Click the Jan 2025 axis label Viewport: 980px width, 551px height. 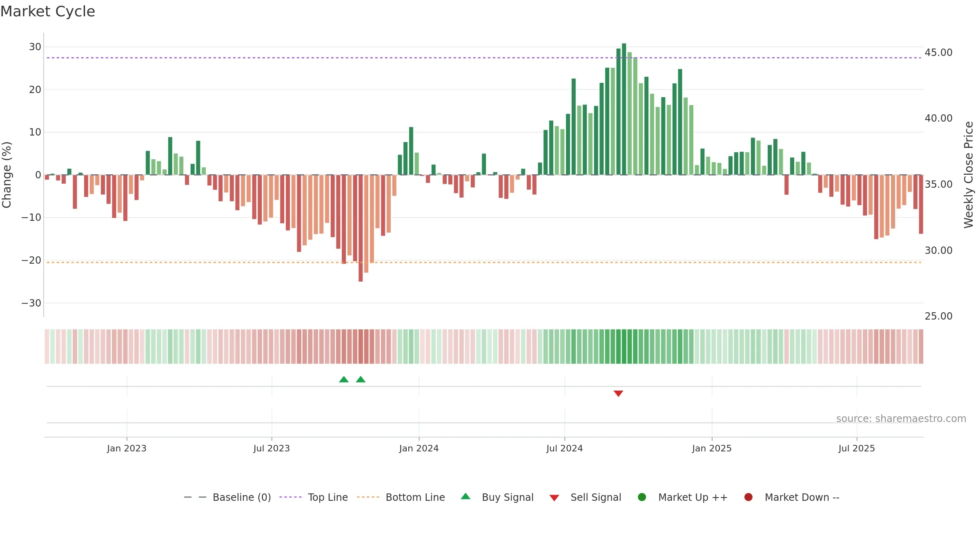(712, 449)
